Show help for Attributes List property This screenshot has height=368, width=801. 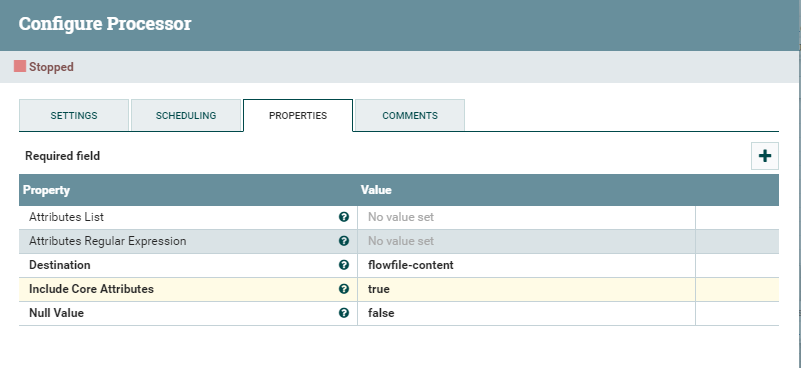click(344, 217)
